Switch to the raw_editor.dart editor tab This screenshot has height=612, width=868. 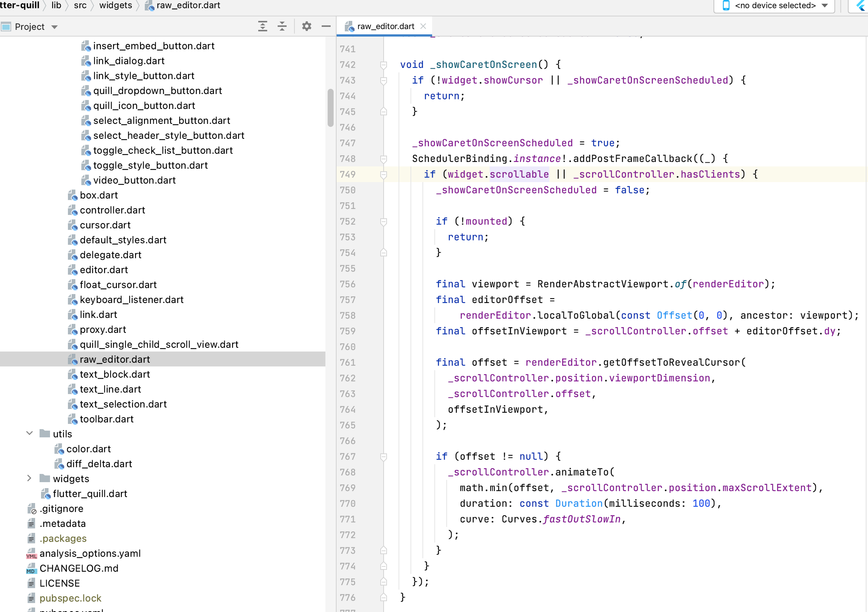[385, 26]
